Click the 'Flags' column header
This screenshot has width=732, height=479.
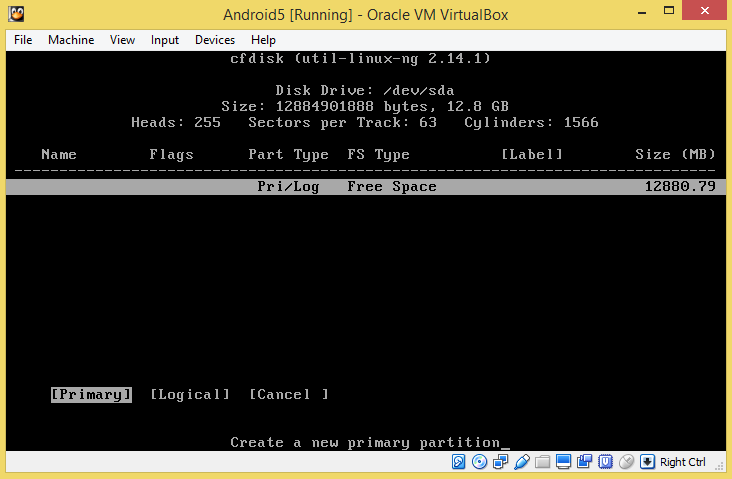[x=171, y=155]
